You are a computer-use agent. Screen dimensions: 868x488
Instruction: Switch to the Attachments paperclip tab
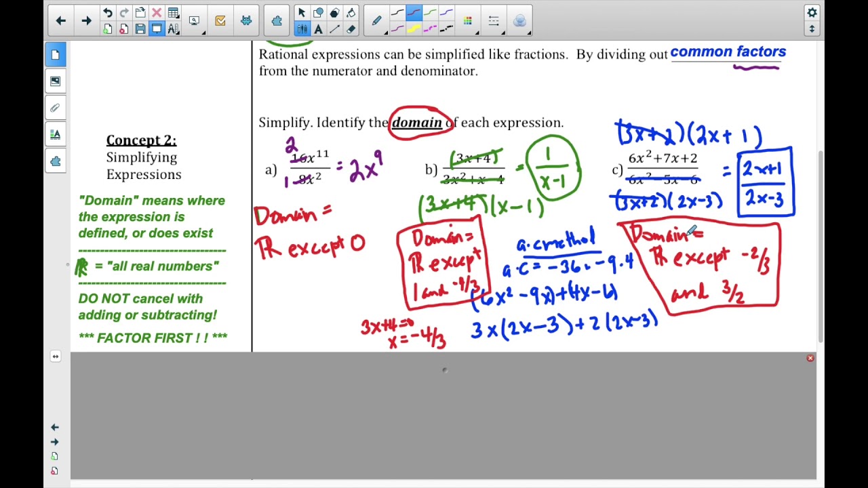tap(56, 108)
